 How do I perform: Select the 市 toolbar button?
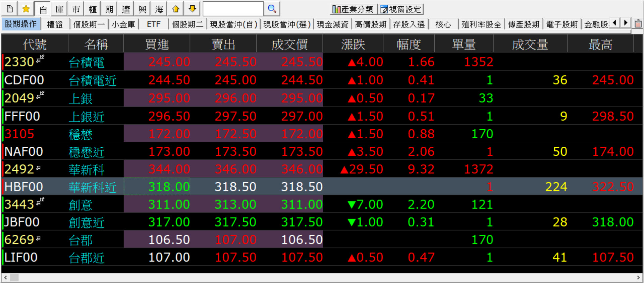76,9
